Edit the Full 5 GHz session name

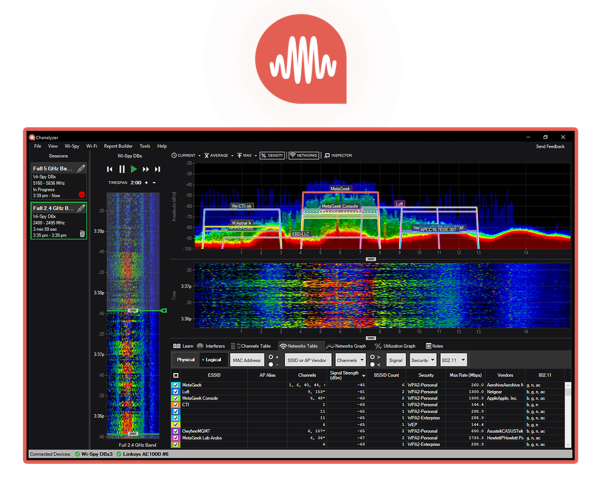[81, 168]
